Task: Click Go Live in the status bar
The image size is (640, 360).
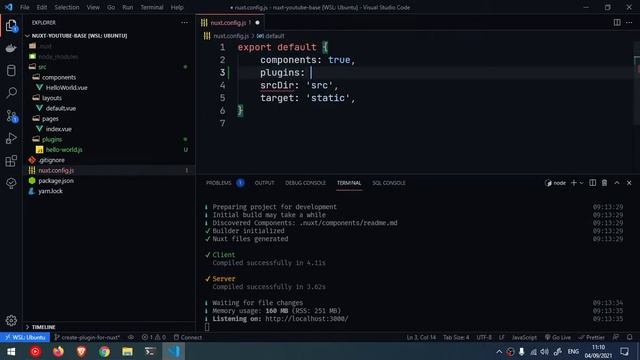Action: point(558,337)
